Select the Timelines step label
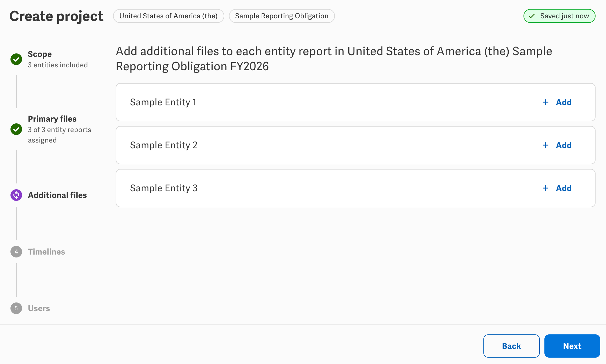Viewport: 606px width, 364px height. pos(46,252)
